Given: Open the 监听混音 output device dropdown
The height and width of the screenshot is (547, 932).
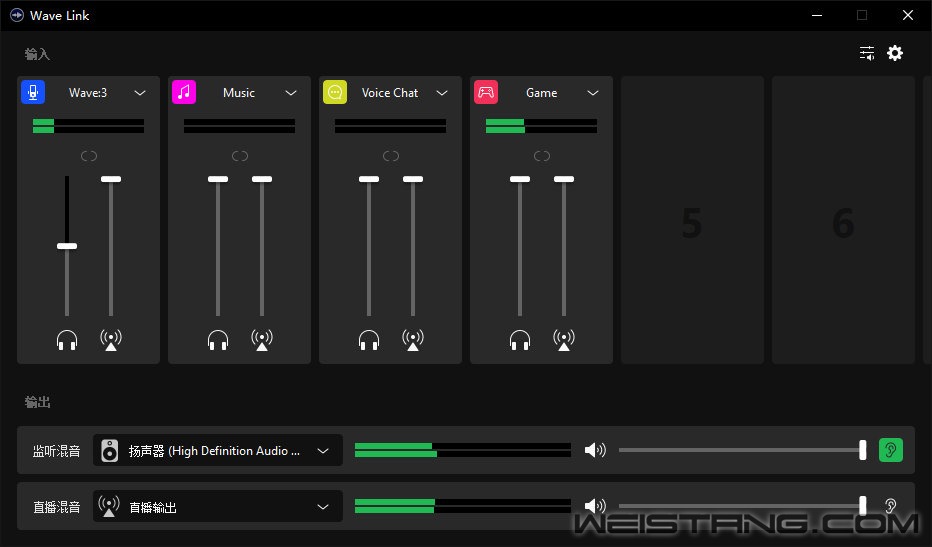Looking at the screenshot, I should pos(218,451).
